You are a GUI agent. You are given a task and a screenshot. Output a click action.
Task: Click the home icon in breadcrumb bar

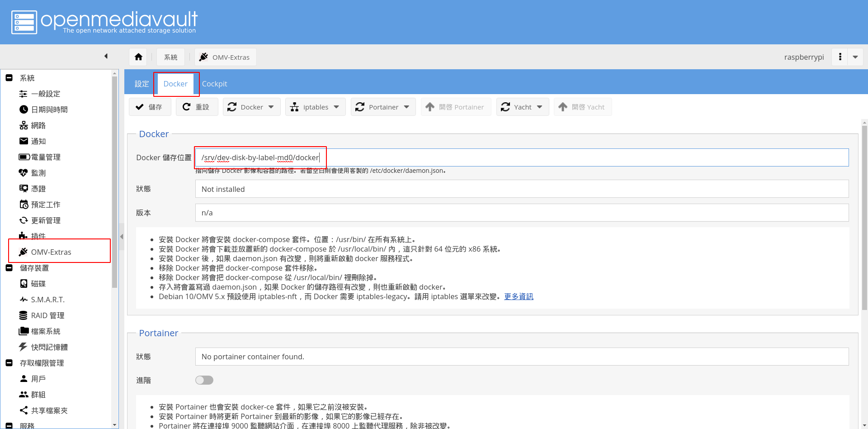pos(138,57)
